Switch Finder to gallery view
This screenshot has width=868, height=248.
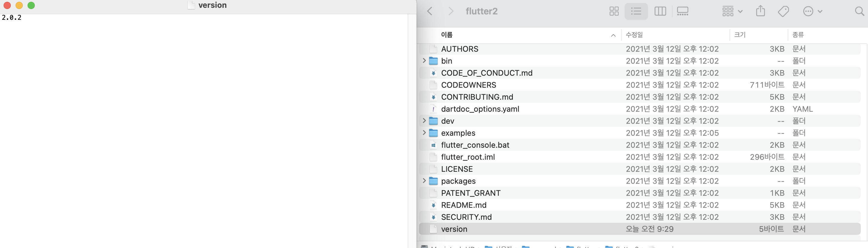pos(682,11)
